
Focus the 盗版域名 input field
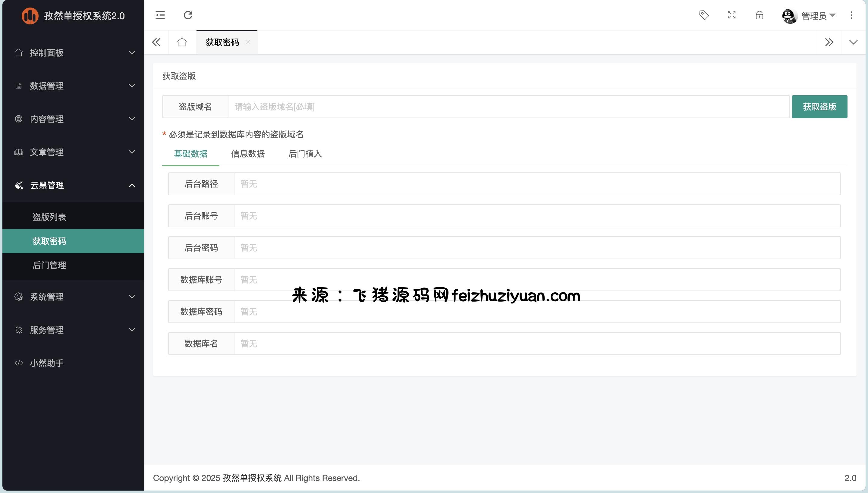point(508,107)
